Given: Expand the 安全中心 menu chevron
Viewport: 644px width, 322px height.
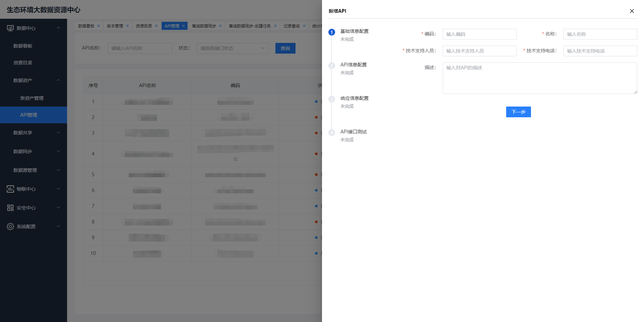Looking at the screenshot, I should click(x=58, y=208).
